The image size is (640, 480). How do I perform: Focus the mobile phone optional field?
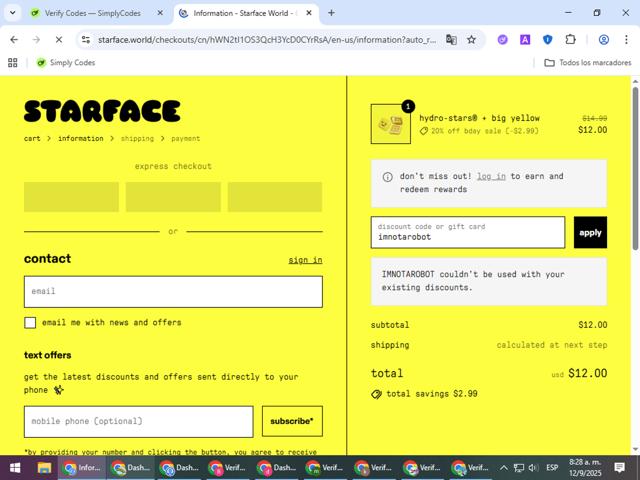[x=138, y=421]
